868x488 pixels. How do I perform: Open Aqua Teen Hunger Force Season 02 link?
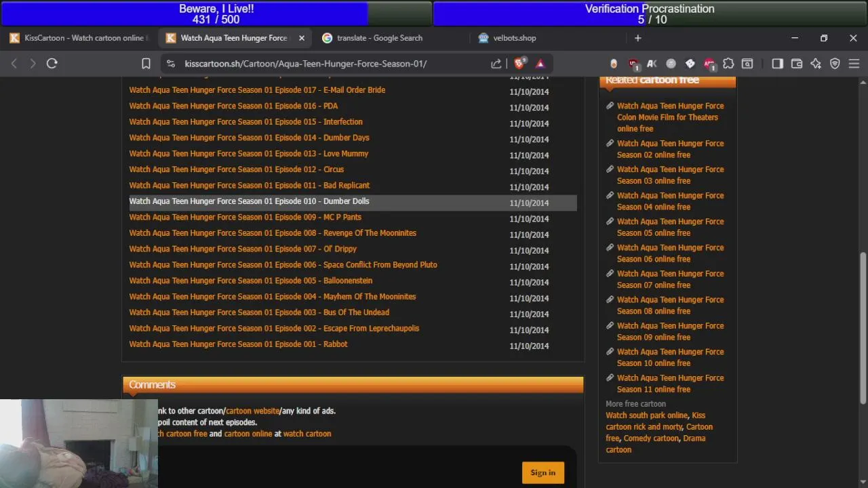pos(670,149)
